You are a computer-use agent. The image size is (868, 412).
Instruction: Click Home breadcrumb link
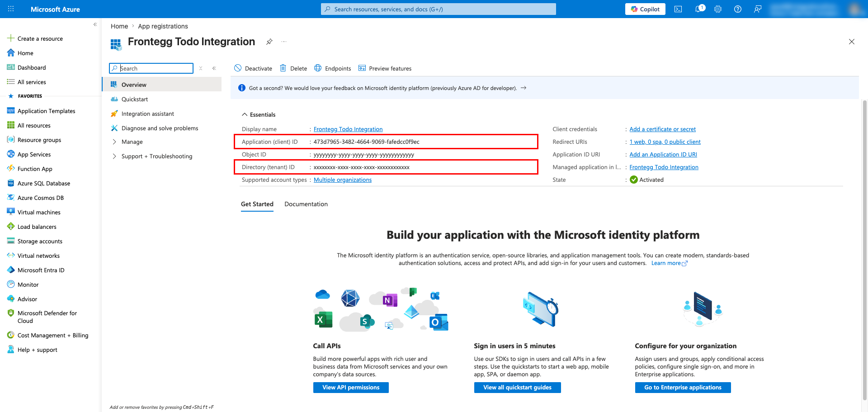[119, 26]
